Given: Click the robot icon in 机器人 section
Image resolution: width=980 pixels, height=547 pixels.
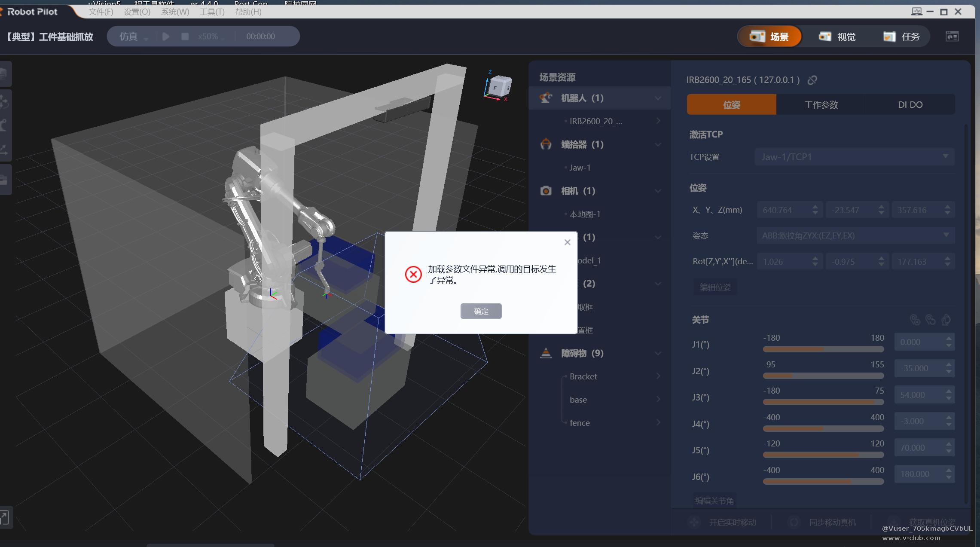Looking at the screenshot, I should (546, 98).
